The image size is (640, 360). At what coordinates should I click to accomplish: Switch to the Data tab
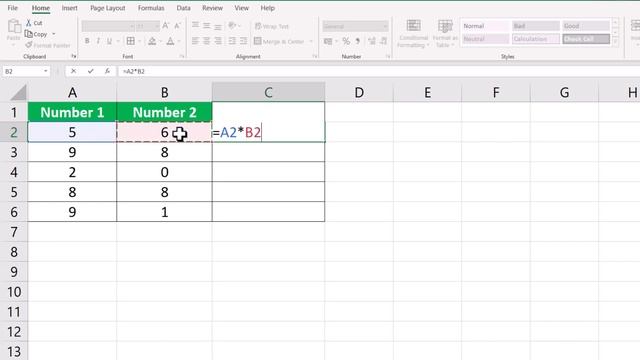pyautogui.click(x=183, y=8)
